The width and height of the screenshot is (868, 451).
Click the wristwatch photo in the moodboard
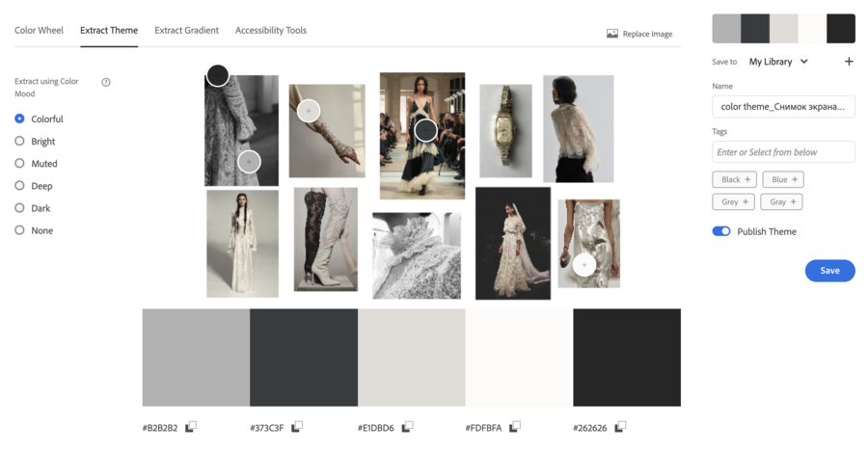(505, 131)
